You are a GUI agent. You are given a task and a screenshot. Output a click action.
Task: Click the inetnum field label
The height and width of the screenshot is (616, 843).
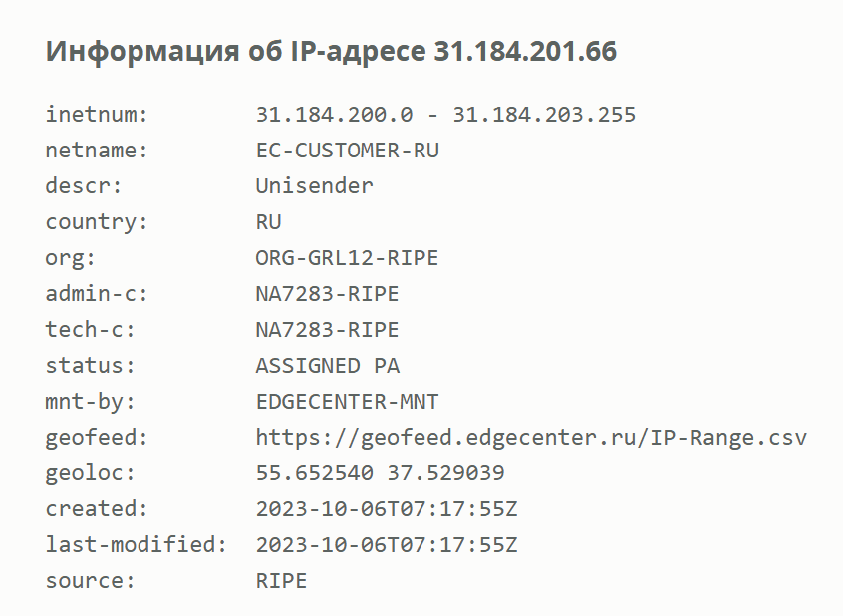coord(97,114)
